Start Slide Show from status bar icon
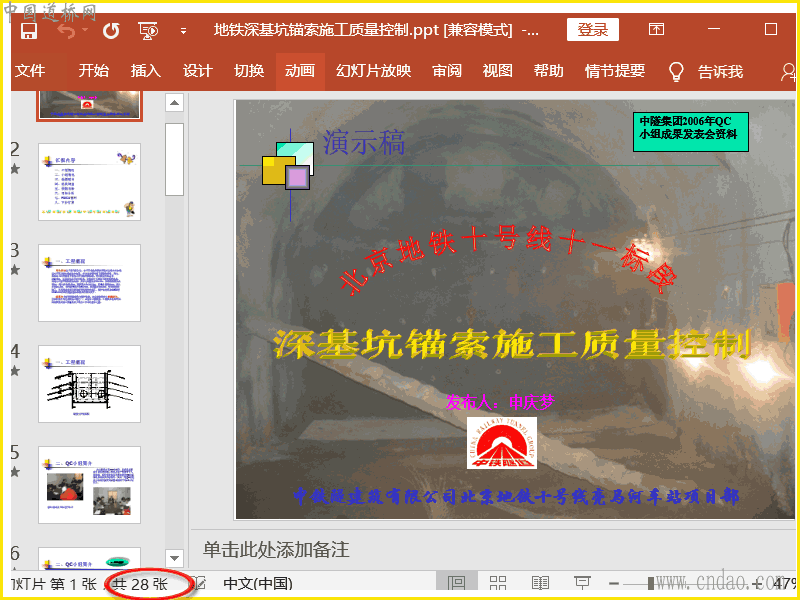Screen dimensions: 800x600 click(x=582, y=583)
